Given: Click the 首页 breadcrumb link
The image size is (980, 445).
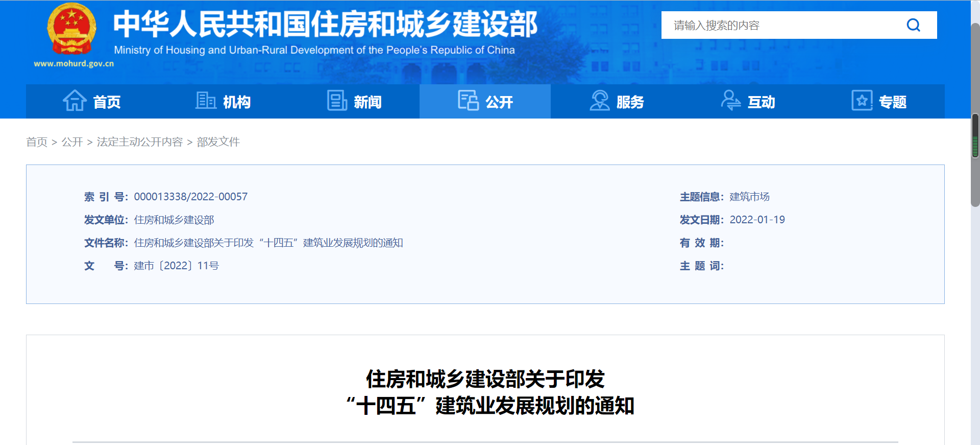Looking at the screenshot, I should pyautogui.click(x=37, y=142).
